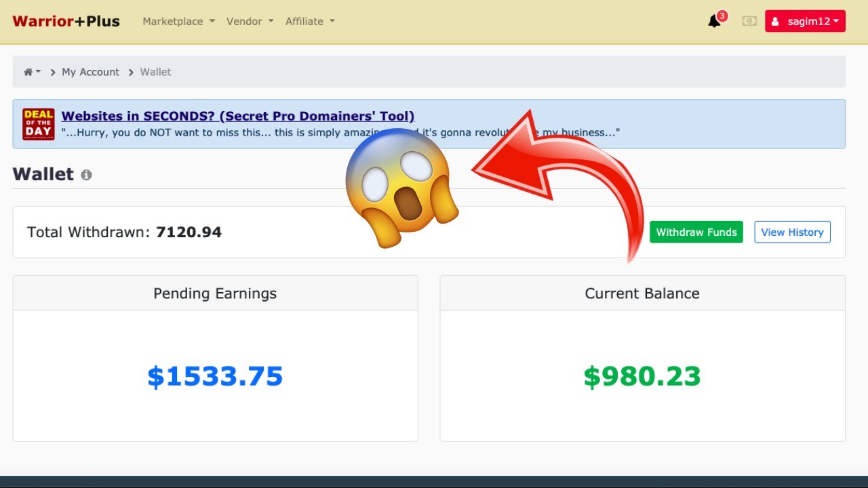Open the Marketplace dropdown menu
The height and width of the screenshot is (488, 868).
(178, 21)
